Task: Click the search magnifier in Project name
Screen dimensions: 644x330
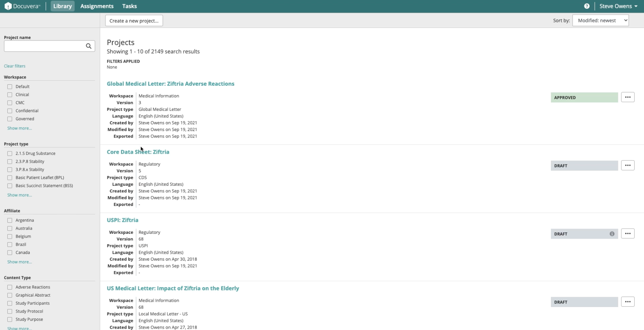Action: coord(89,46)
